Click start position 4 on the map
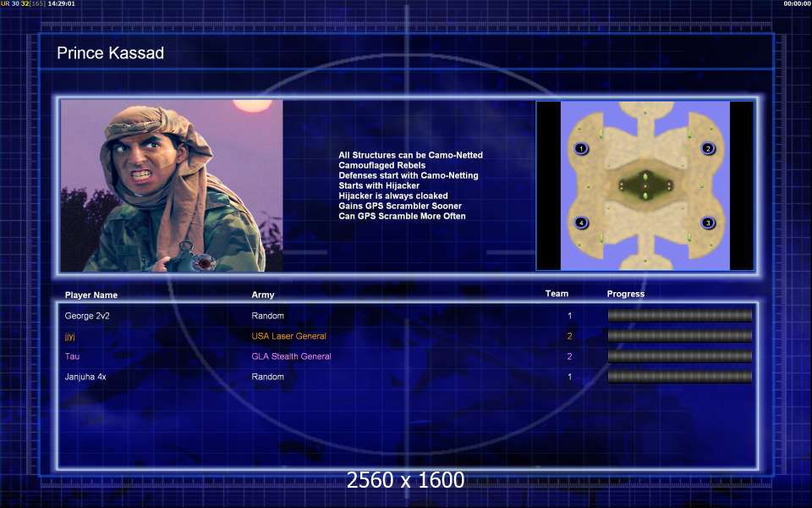 pos(581,223)
